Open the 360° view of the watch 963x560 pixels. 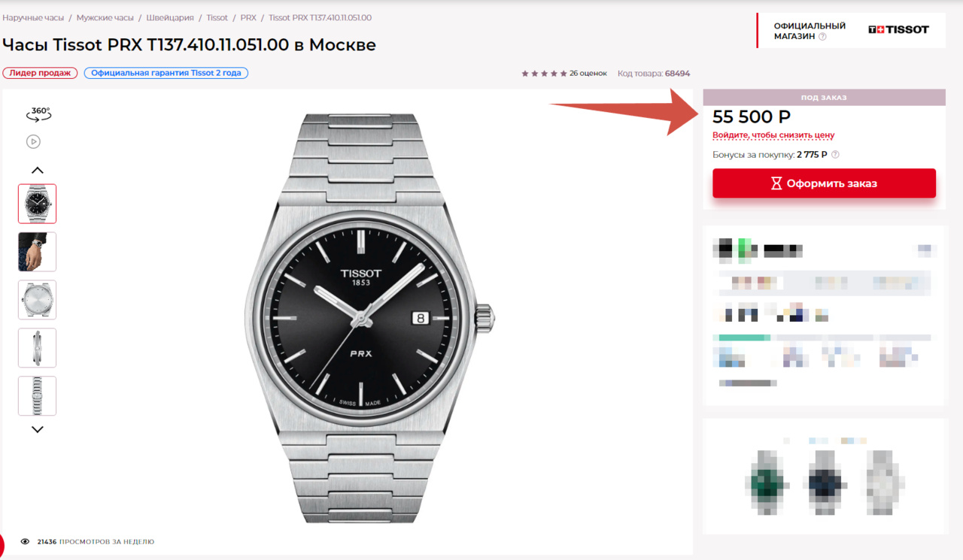tap(38, 114)
